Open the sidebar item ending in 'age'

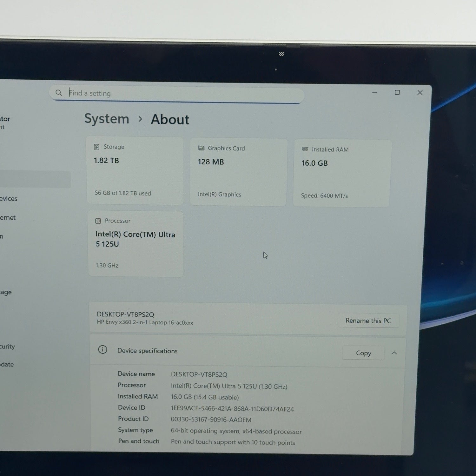[6, 292]
